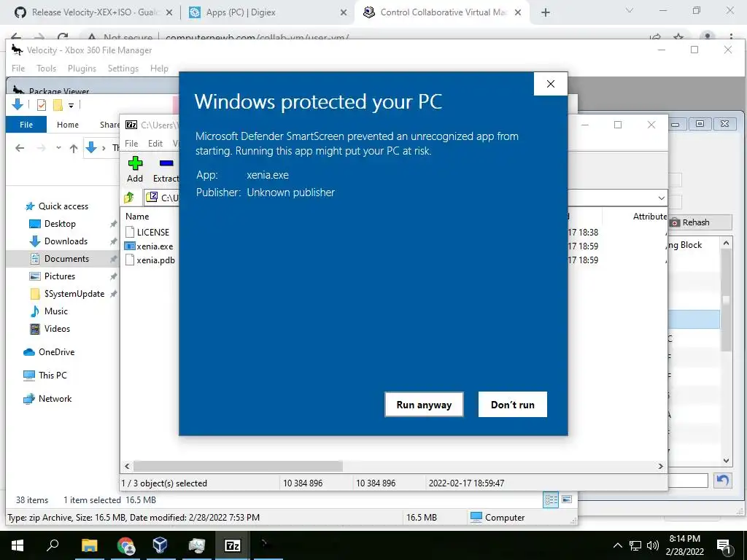Image resolution: width=747 pixels, height=560 pixels.
Task: Expand the 7-Zip address path dropdown
Action: [x=661, y=198]
